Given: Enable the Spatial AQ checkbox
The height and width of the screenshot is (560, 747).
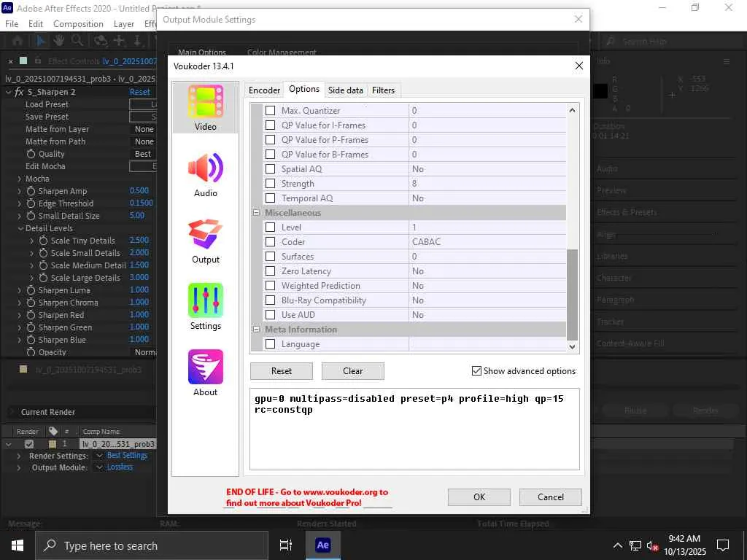Looking at the screenshot, I should click(x=270, y=169).
